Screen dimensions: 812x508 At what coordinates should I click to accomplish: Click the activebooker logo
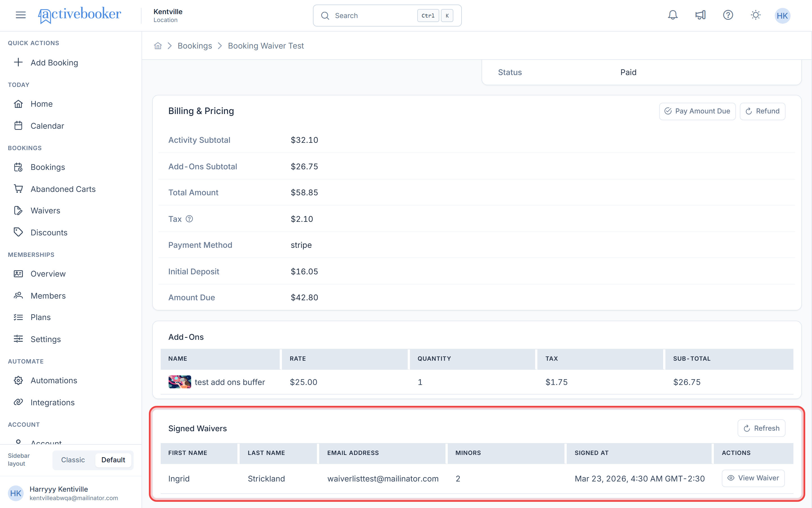80,15
